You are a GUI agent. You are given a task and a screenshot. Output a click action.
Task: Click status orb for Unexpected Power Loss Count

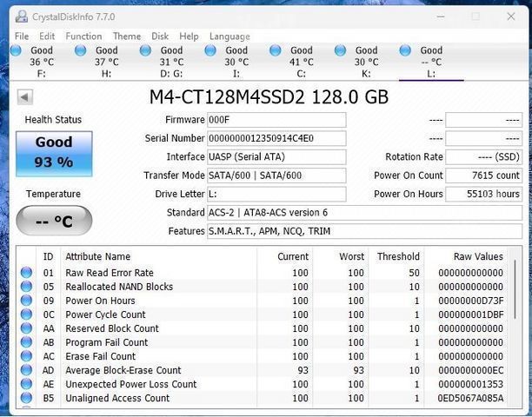click(x=26, y=383)
